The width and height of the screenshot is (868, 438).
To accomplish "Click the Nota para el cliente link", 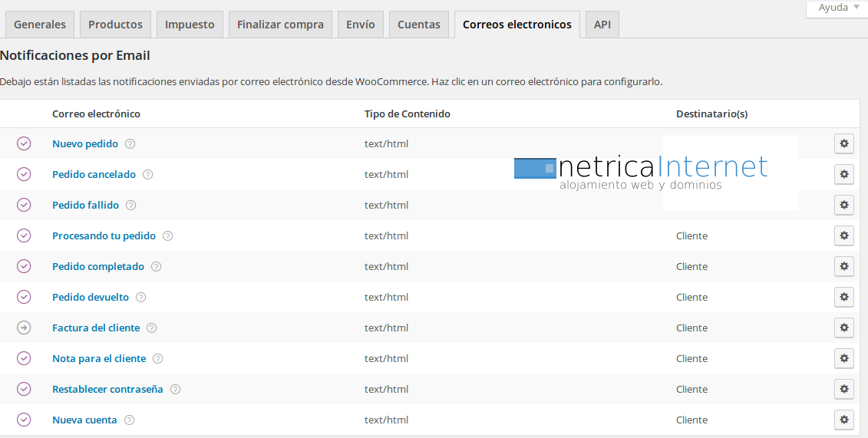I will tap(99, 358).
